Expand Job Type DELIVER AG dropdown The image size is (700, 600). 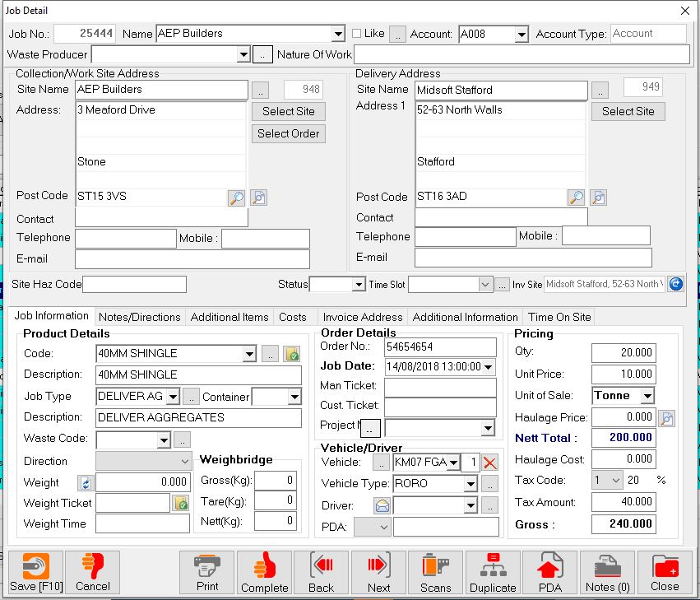click(173, 396)
